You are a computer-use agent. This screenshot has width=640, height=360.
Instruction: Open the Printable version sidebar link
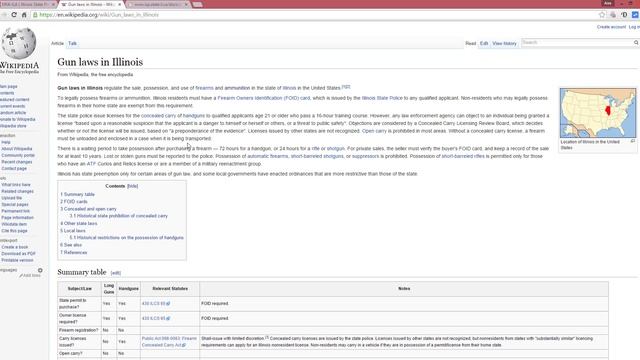pos(17,260)
